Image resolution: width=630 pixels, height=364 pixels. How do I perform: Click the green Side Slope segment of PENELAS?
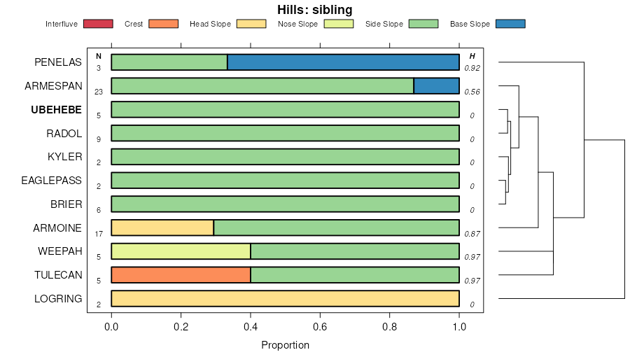pyautogui.click(x=169, y=62)
